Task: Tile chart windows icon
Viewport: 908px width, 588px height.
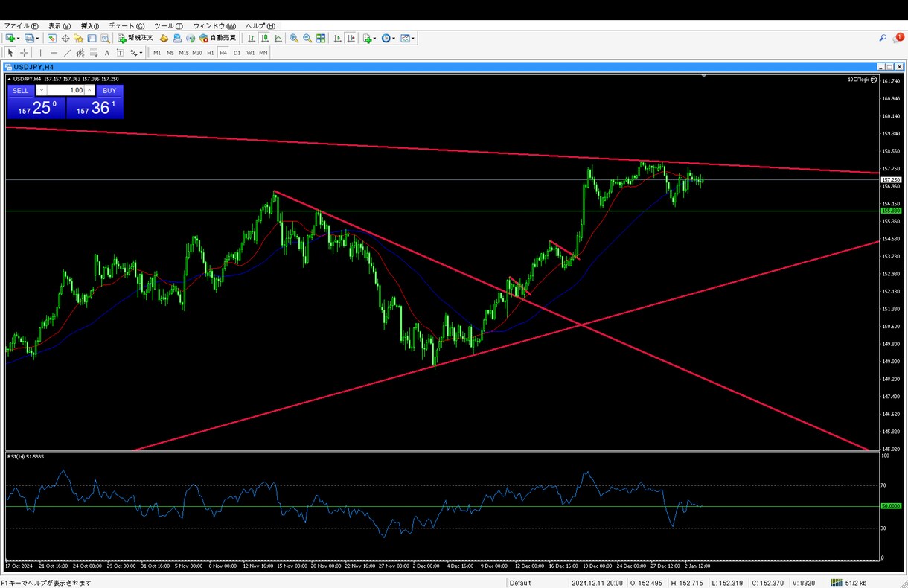Action: (x=321, y=38)
